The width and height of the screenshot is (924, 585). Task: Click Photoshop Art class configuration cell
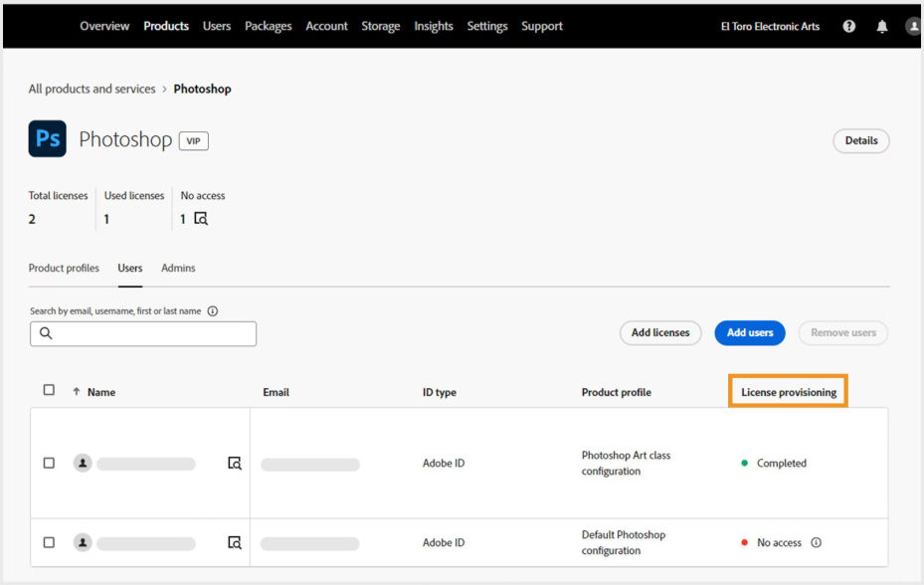(x=626, y=463)
